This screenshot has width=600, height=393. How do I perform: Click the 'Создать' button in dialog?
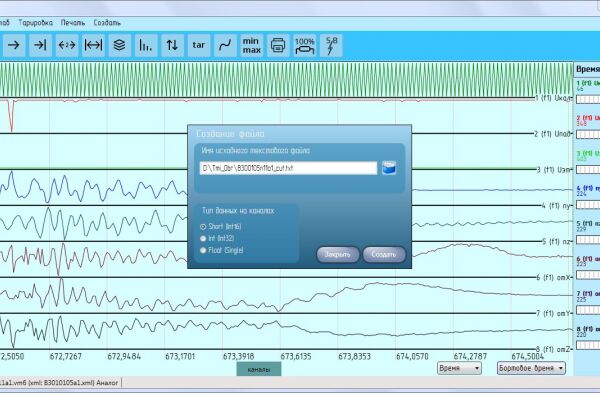click(x=384, y=254)
